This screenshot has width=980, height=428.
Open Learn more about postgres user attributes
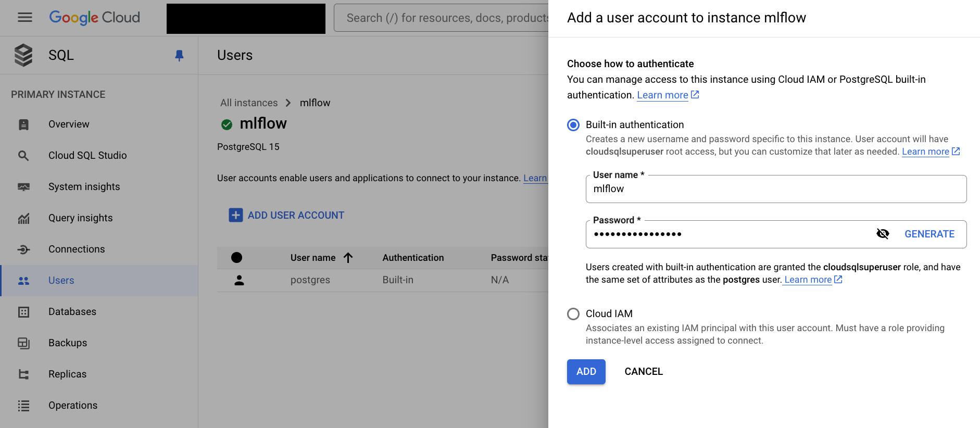(x=808, y=280)
